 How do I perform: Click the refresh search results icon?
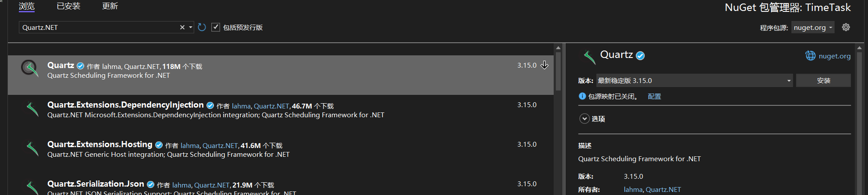(x=202, y=27)
